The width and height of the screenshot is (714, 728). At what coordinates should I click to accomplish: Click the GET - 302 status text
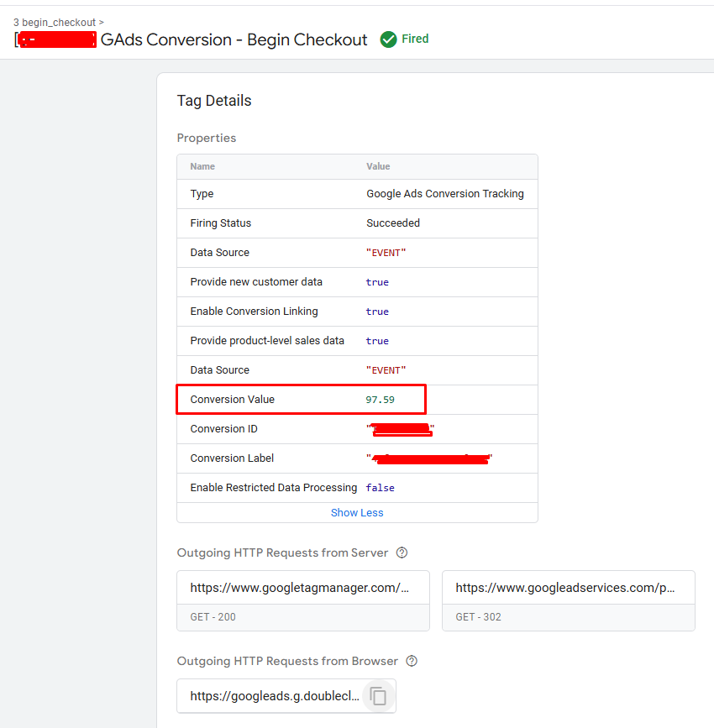(478, 617)
